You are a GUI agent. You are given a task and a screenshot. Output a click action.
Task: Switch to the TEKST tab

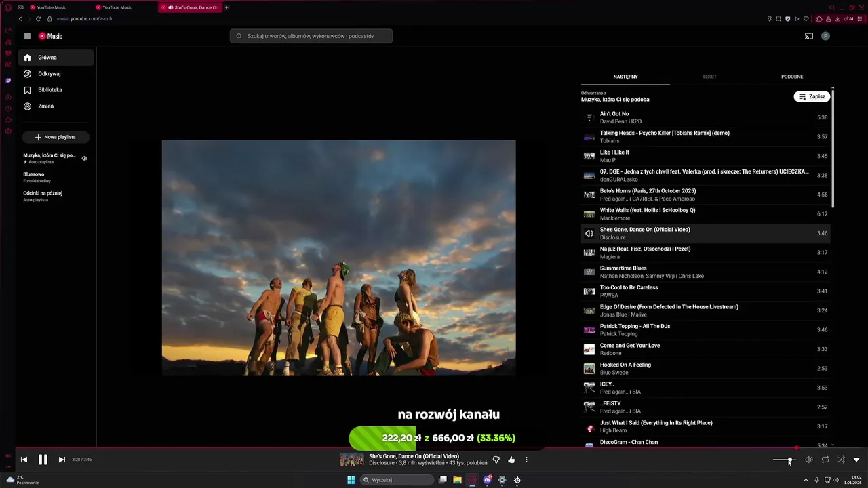click(709, 77)
